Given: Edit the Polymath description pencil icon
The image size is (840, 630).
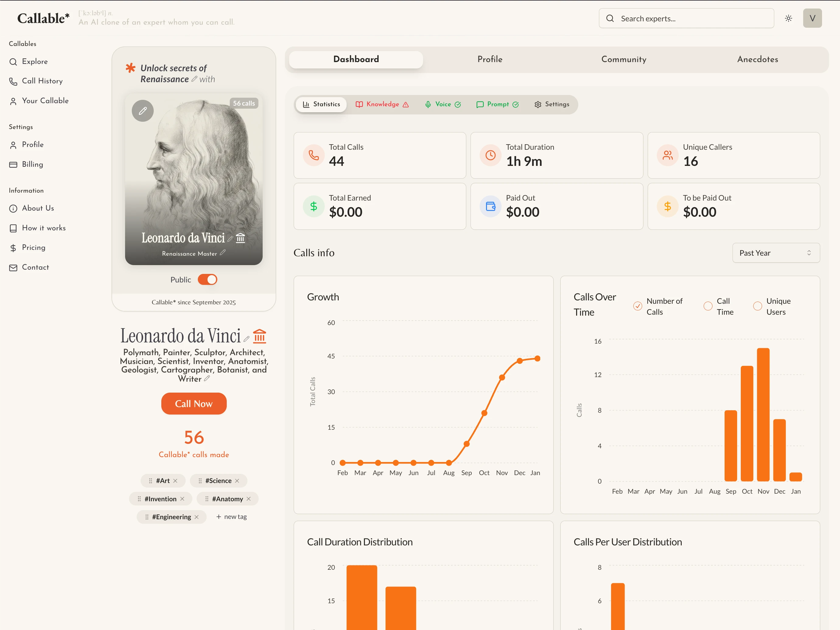Looking at the screenshot, I should click(x=207, y=379).
